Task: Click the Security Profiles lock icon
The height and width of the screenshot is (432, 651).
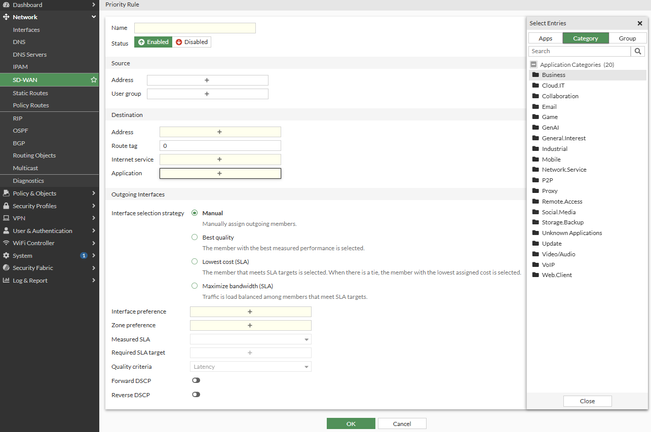Action: pos(6,206)
